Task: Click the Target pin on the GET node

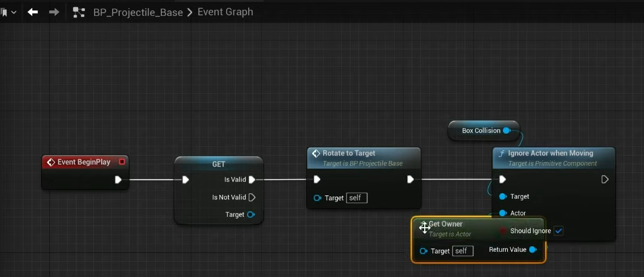Action: click(x=250, y=215)
